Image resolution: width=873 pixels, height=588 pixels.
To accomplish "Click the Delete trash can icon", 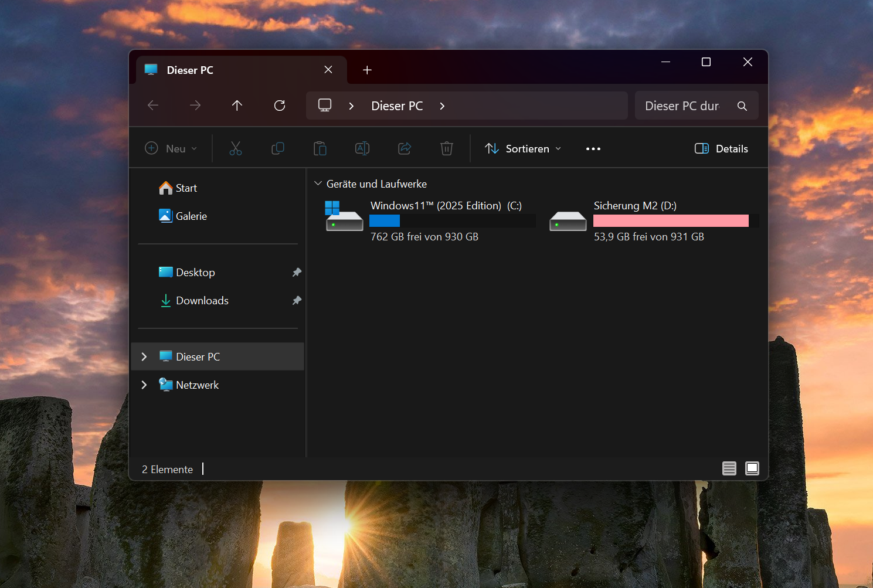I will pyautogui.click(x=447, y=149).
